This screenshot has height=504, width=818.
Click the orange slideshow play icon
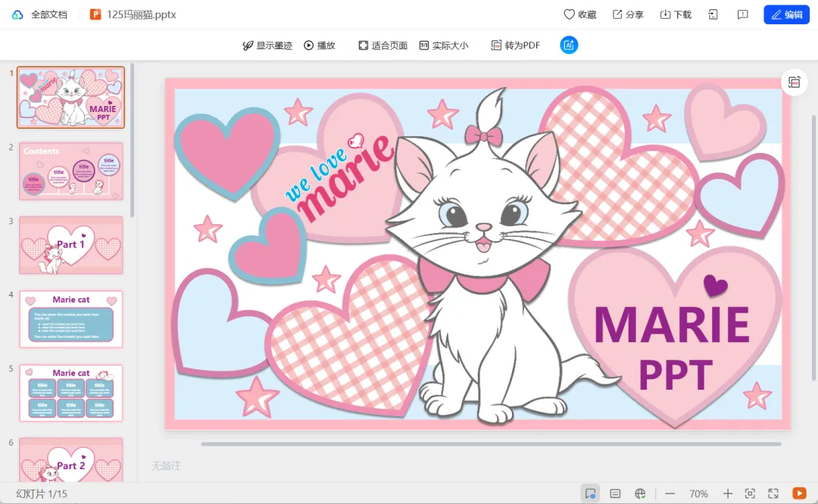[x=799, y=493]
